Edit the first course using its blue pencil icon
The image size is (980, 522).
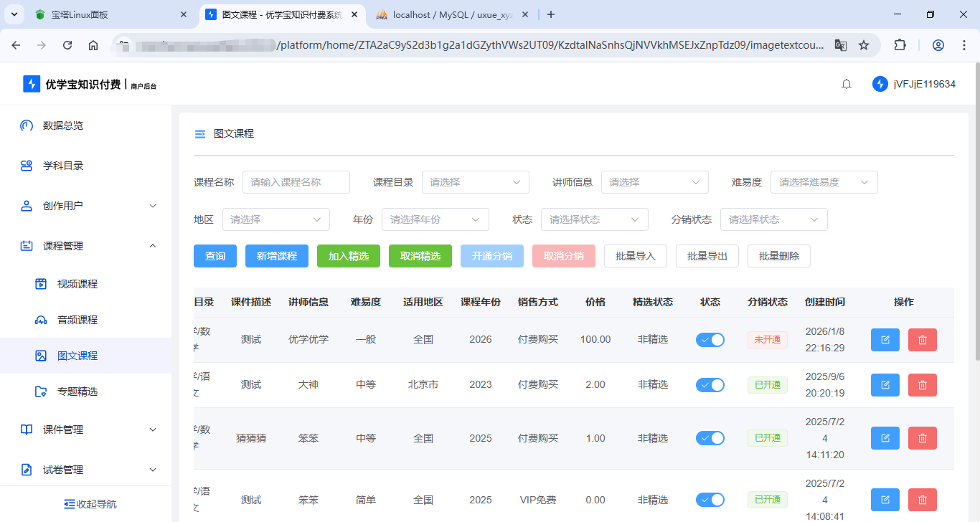(885, 339)
